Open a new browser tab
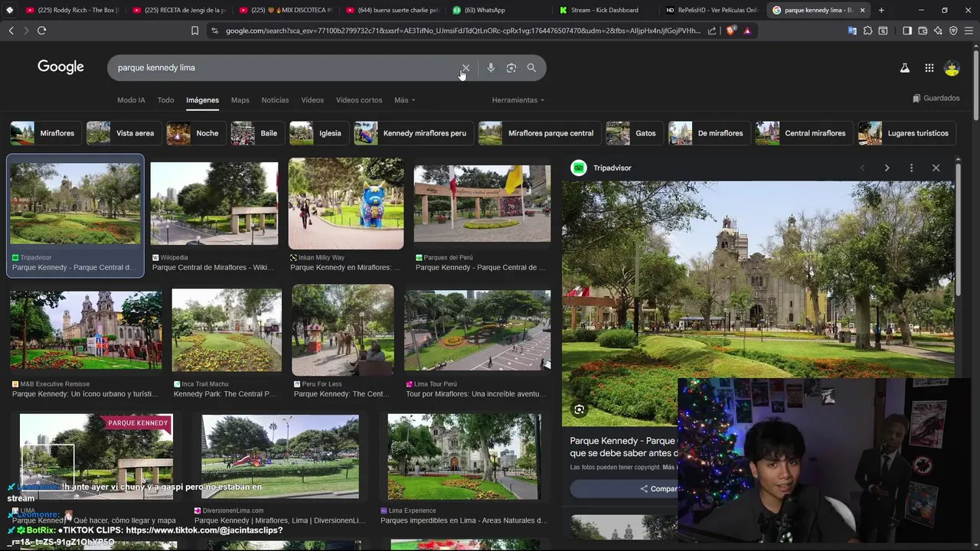The height and width of the screenshot is (551, 980). click(x=881, y=10)
